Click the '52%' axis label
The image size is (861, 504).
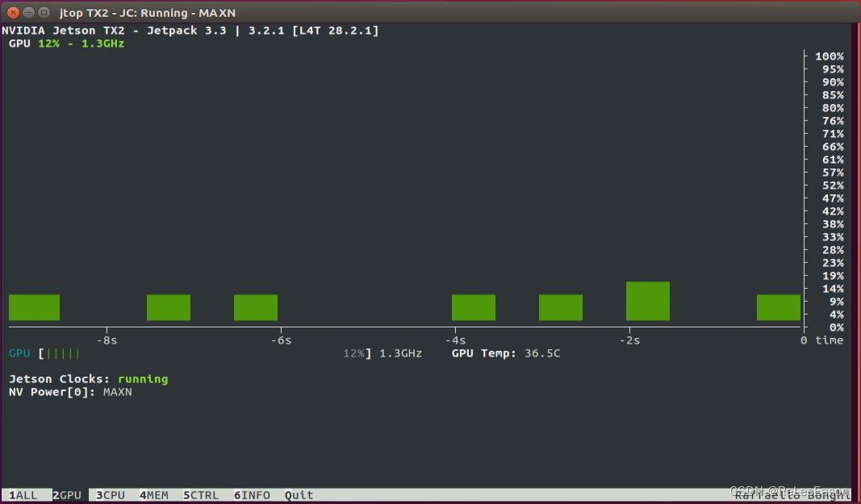(x=833, y=185)
